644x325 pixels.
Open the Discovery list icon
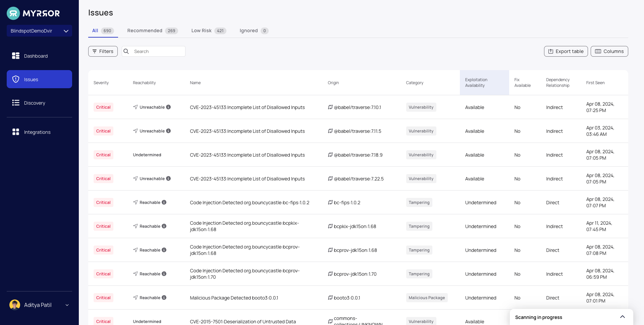16,103
